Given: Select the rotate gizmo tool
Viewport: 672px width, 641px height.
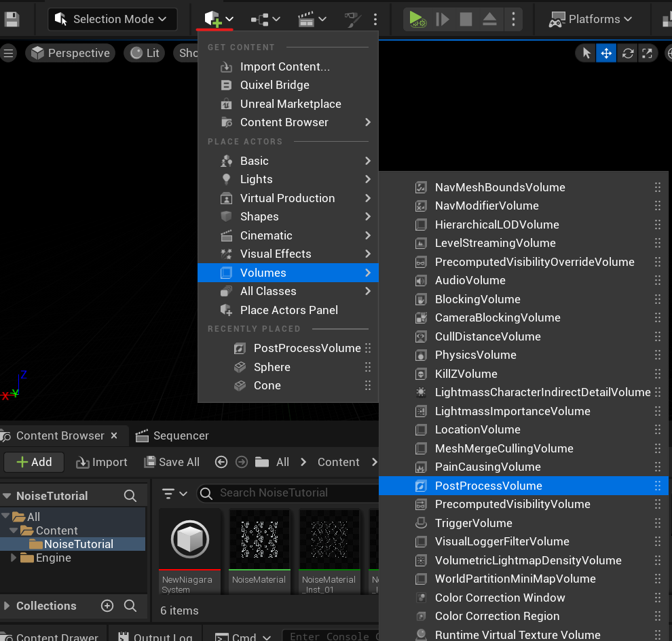Looking at the screenshot, I should coord(628,53).
